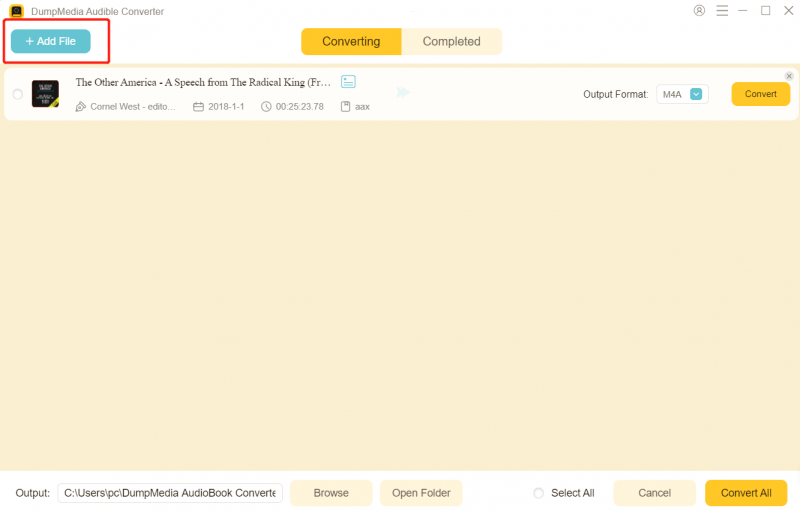Viewport: 800px width, 511px height.
Task: Click the double-arrow conversion icon
Action: [x=403, y=92]
